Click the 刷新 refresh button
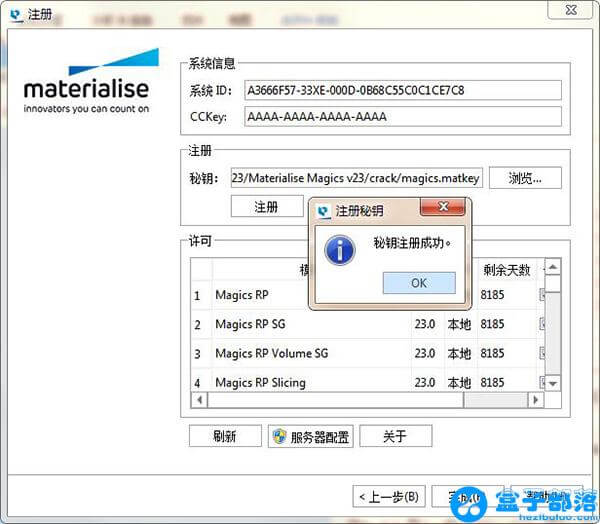600x524 pixels. pos(225,436)
